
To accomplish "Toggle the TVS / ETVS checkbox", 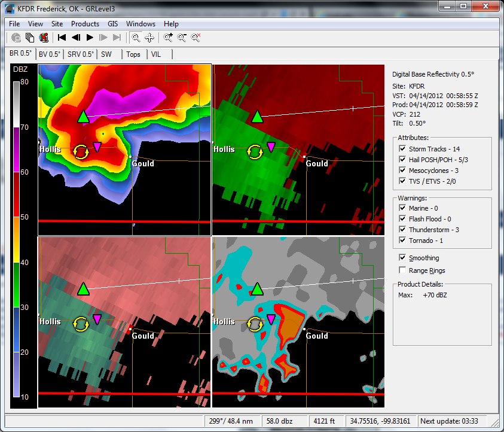I will (x=402, y=181).
